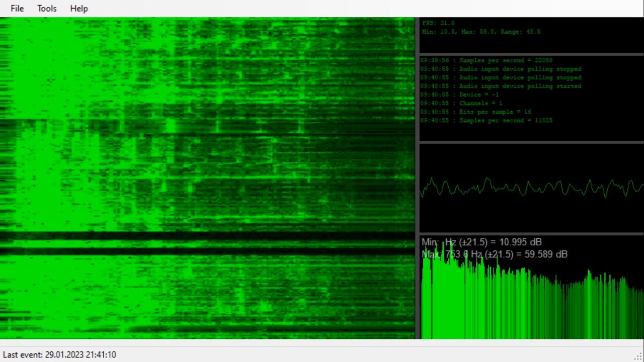Open the Tools menu

pyautogui.click(x=47, y=9)
